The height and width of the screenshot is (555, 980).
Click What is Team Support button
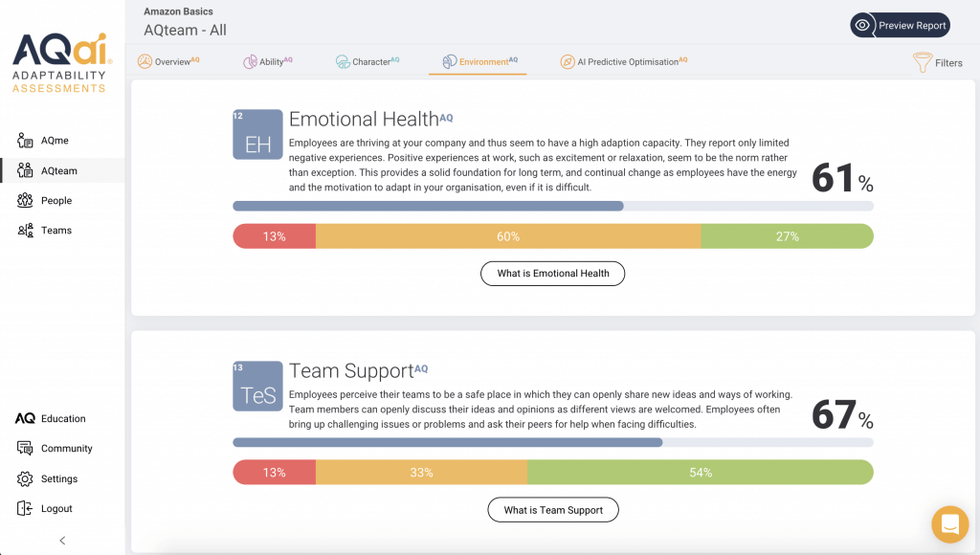(553, 510)
